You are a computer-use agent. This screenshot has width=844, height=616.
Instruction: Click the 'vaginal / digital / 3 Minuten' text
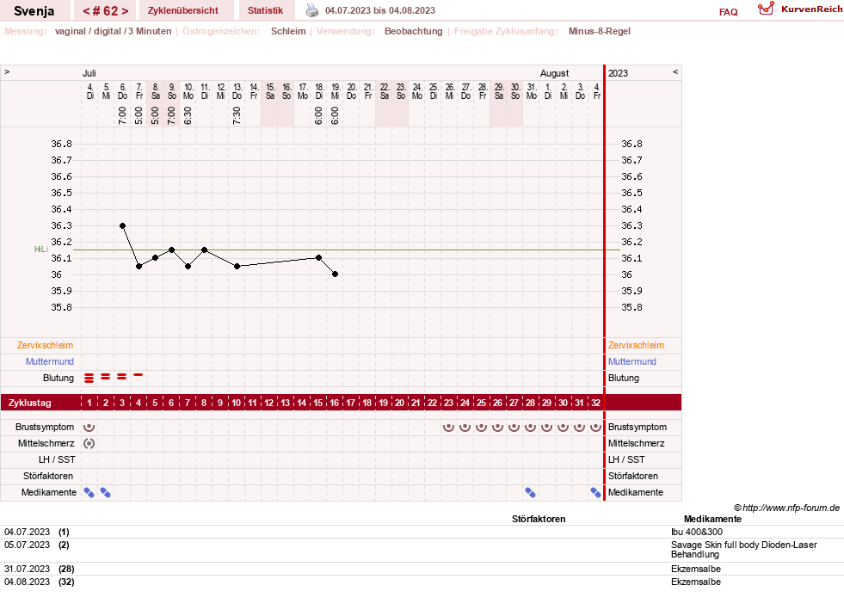[113, 31]
